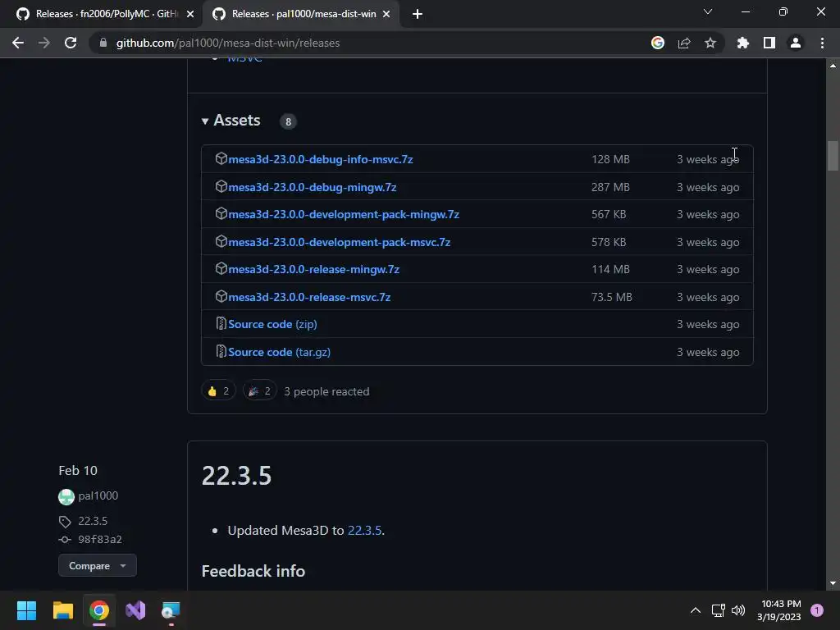Viewport: 840px width, 630px height.
Task: Download mesa3d-23.0.0-development-pack-mingw.7z
Action: [x=344, y=214]
